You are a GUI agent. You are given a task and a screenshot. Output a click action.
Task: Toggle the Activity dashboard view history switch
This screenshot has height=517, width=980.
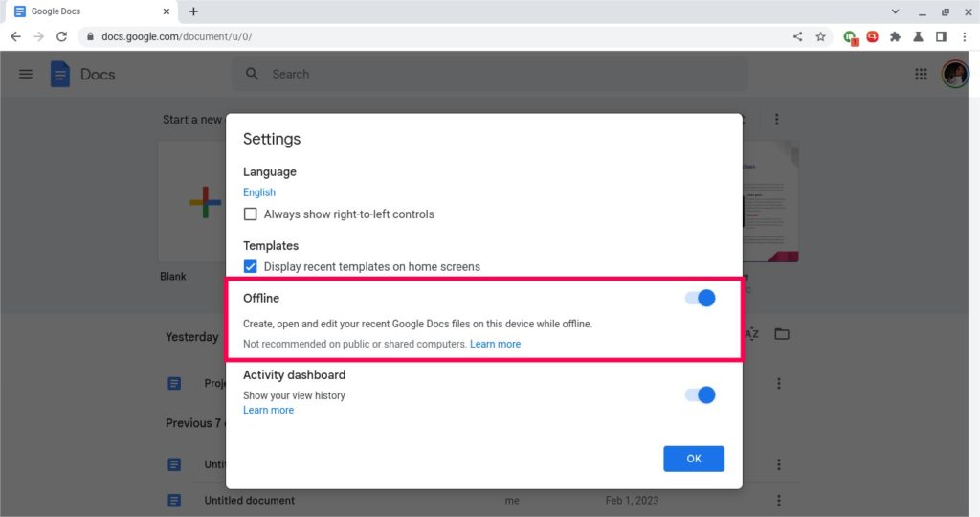[x=700, y=395]
